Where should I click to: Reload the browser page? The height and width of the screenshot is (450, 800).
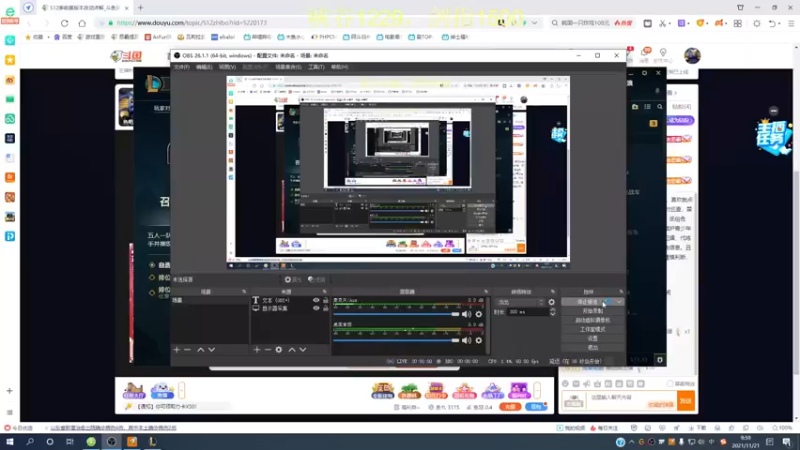tap(64, 23)
